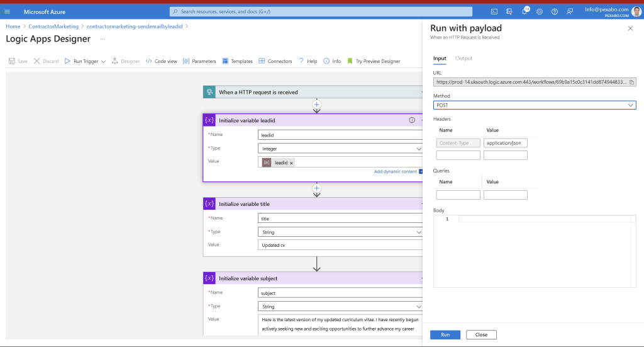Select the Initialize variable title header
Screen dimensions: 644x347
313,204
